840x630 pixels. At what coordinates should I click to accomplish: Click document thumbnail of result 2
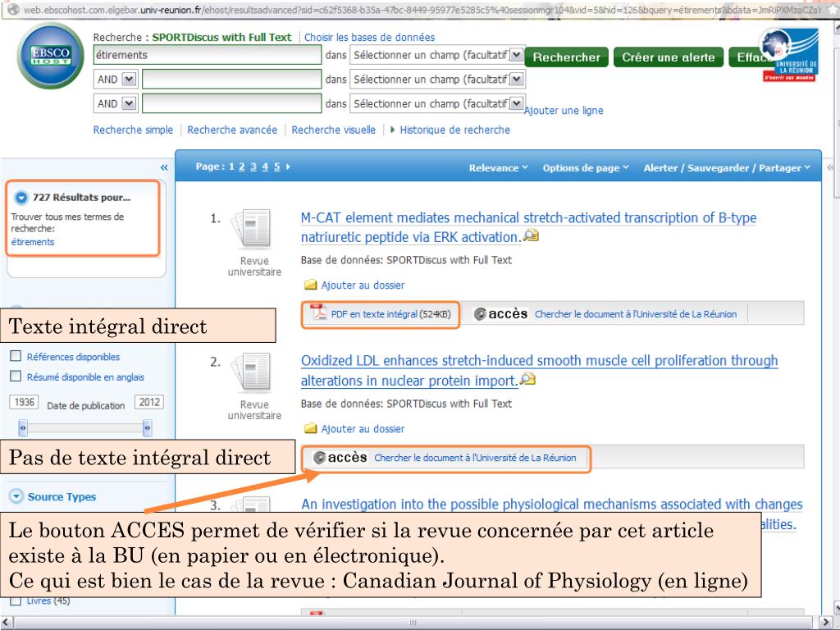[x=251, y=373]
